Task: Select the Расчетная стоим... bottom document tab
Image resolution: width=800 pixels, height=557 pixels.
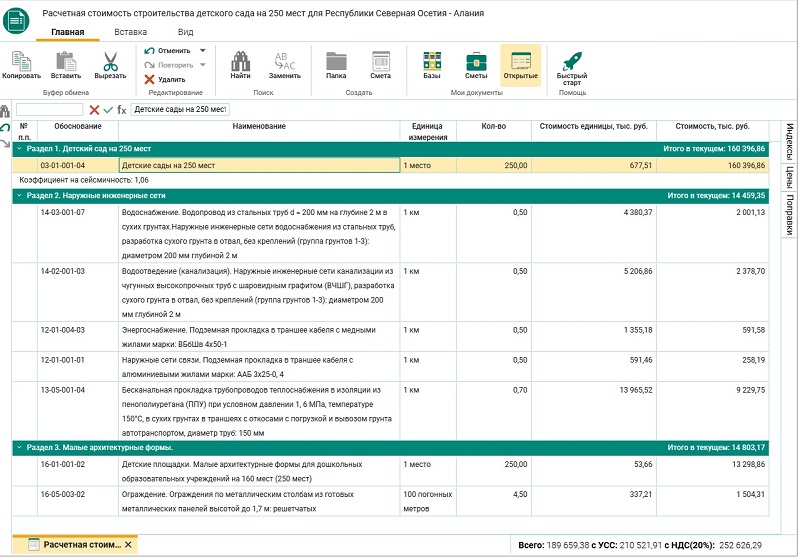Action: (75, 545)
